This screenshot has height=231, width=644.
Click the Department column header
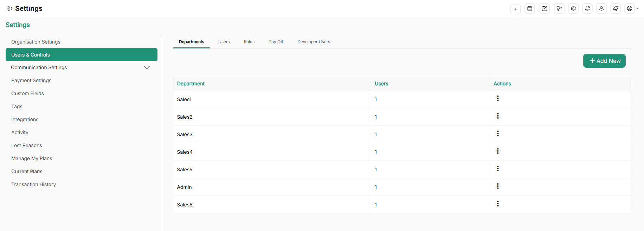[191, 84]
